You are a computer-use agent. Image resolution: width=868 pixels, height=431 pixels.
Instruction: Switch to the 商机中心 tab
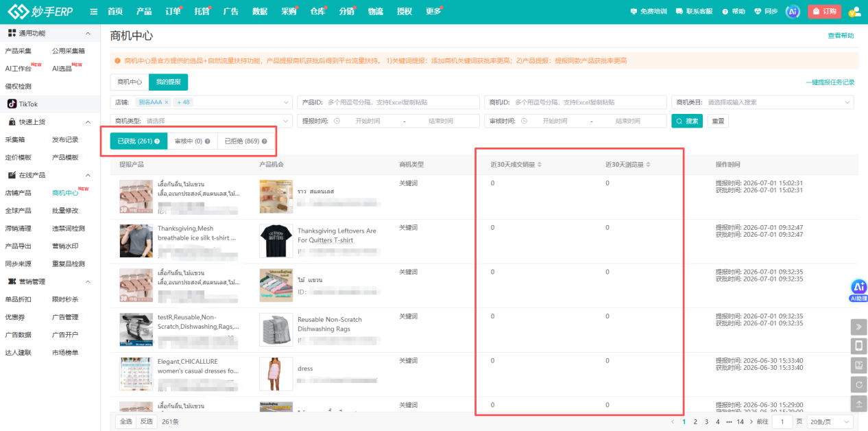pos(130,82)
